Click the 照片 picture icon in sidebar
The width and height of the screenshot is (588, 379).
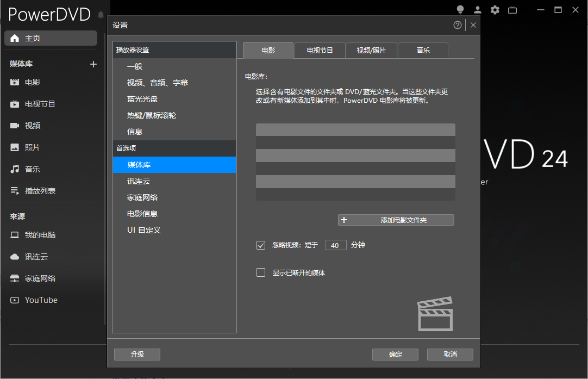(15, 147)
